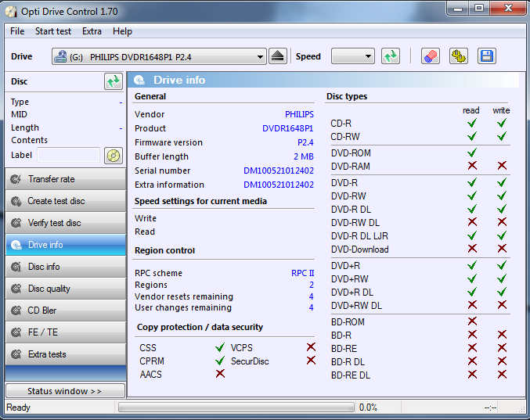Click the drive icon in the Drive selector

click(x=60, y=56)
